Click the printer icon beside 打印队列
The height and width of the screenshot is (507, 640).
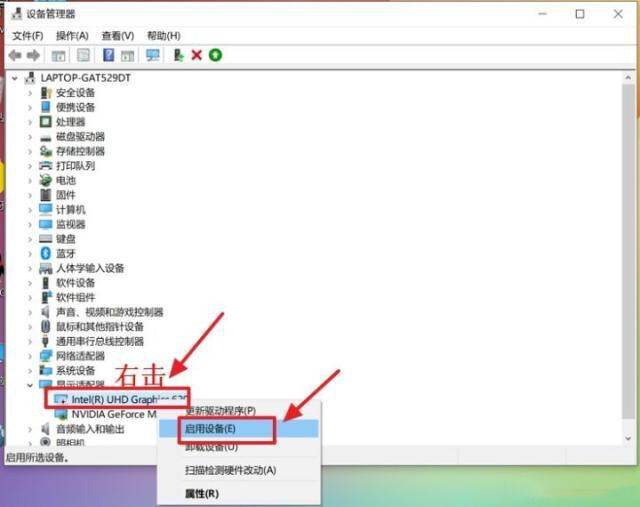point(45,165)
